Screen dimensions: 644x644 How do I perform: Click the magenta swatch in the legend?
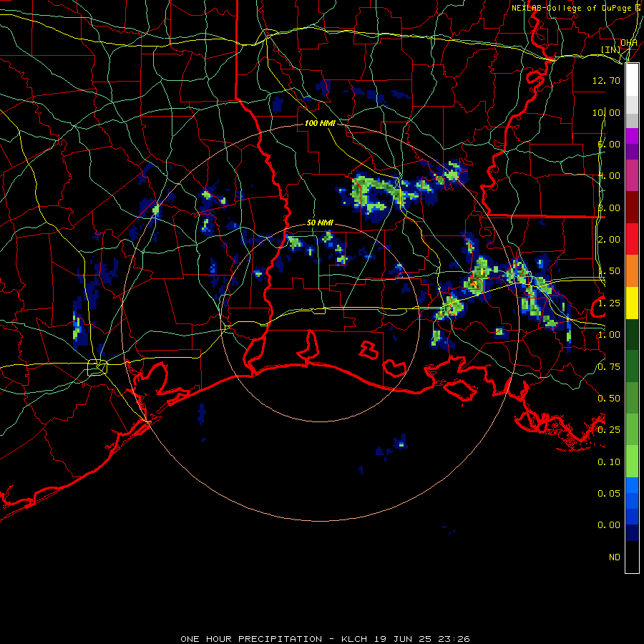pos(632,136)
